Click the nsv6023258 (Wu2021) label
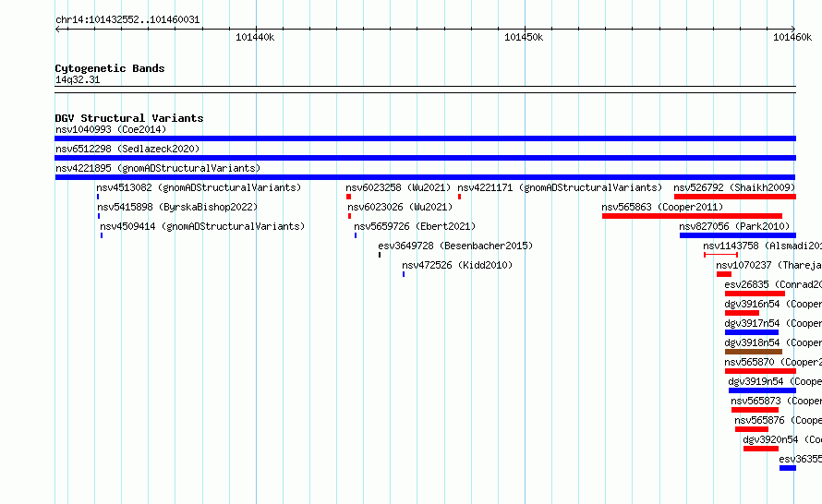The image size is (822, 504). pos(398,187)
